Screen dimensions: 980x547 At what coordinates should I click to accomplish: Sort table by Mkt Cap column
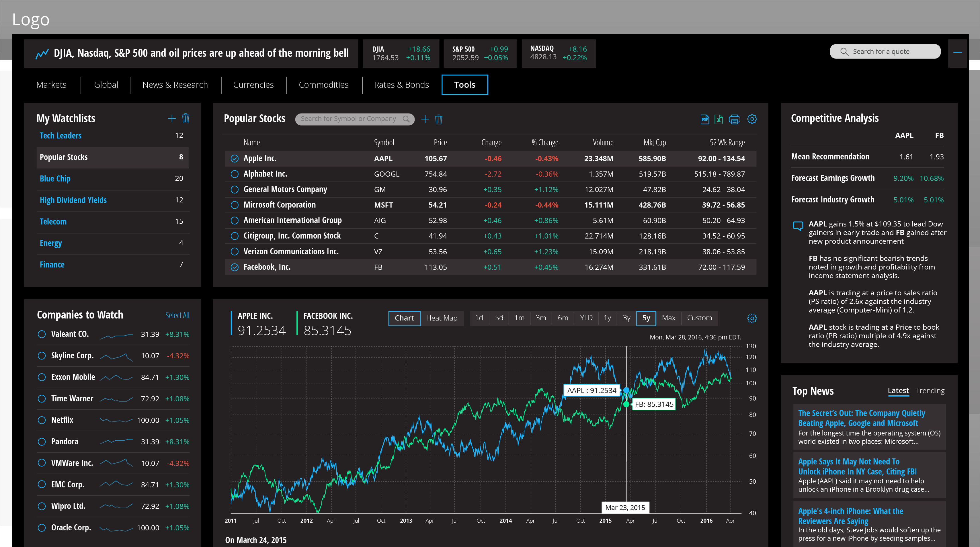click(x=655, y=143)
